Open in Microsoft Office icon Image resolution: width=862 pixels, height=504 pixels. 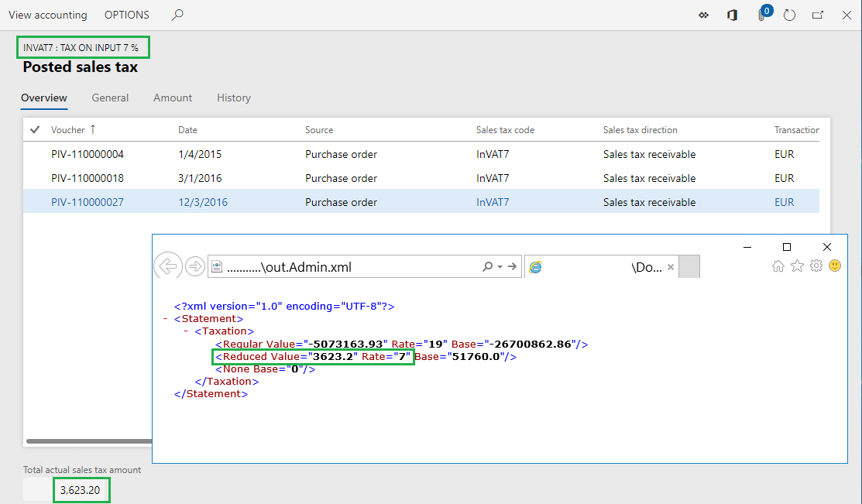point(732,15)
